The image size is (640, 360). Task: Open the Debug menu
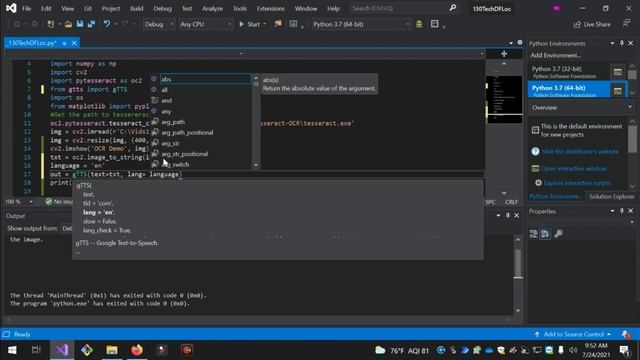(162, 9)
